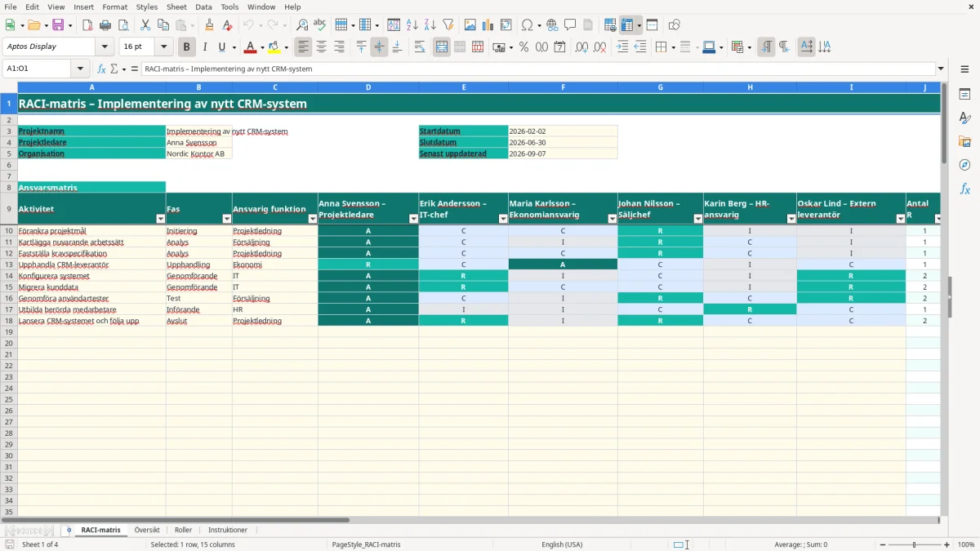Toggle Wrap Text for the cell
The image size is (980, 551).
tap(420, 47)
